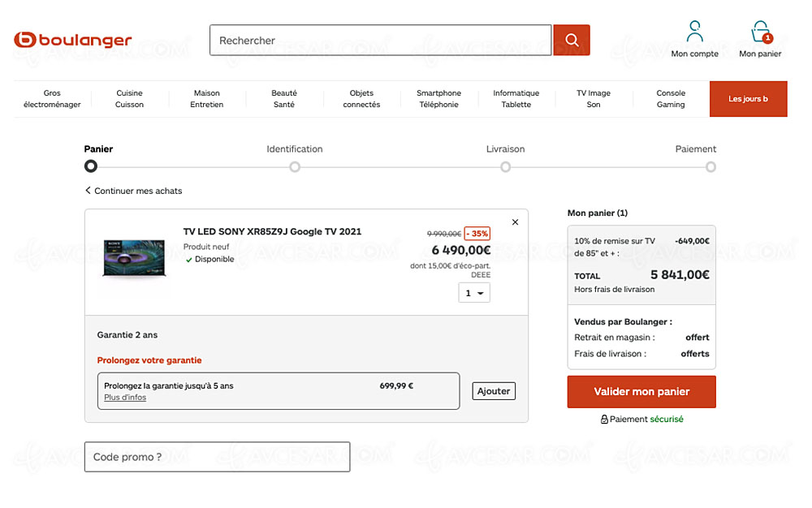Screen dimensions: 812x508
Task: Open TV Image Son menu
Action: click(x=594, y=99)
